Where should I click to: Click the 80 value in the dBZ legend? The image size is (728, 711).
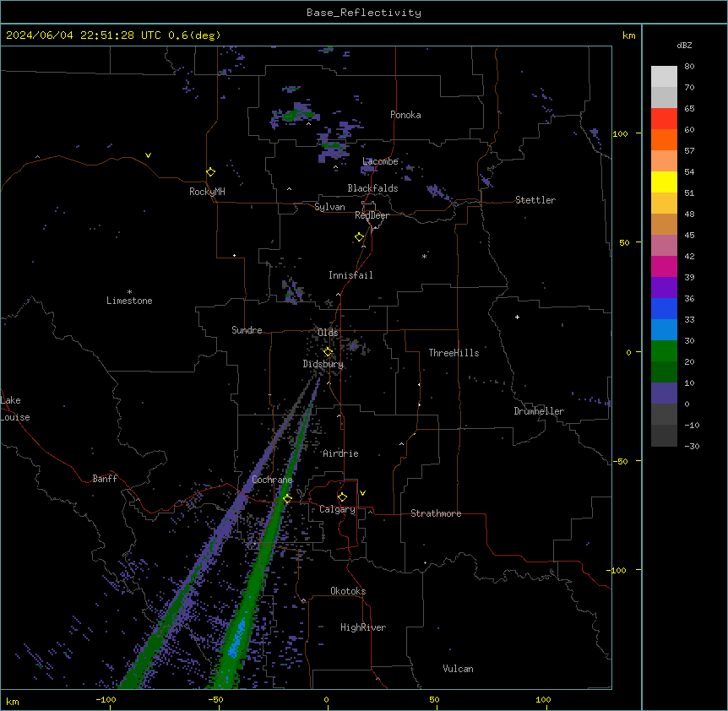coord(689,67)
